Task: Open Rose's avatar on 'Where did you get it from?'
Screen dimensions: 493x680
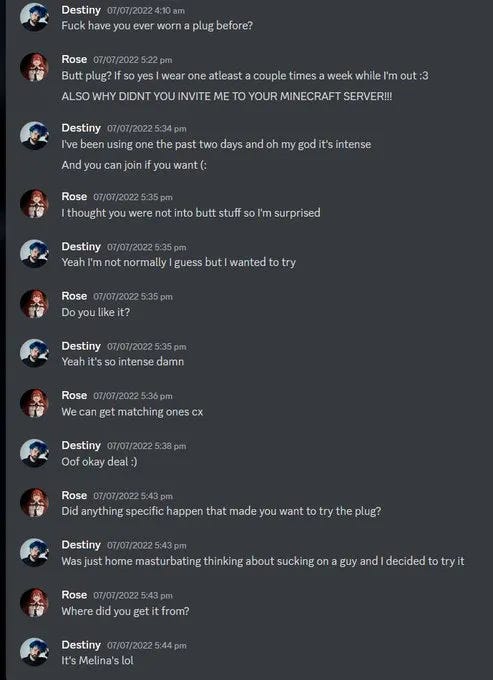Action: click(x=34, y=602)
